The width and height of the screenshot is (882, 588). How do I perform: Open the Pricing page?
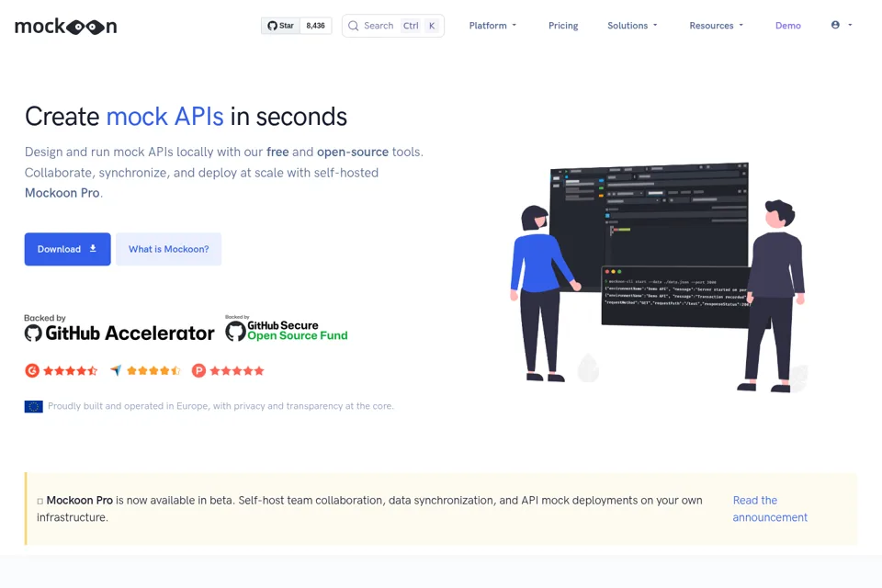tap(563, 26)
